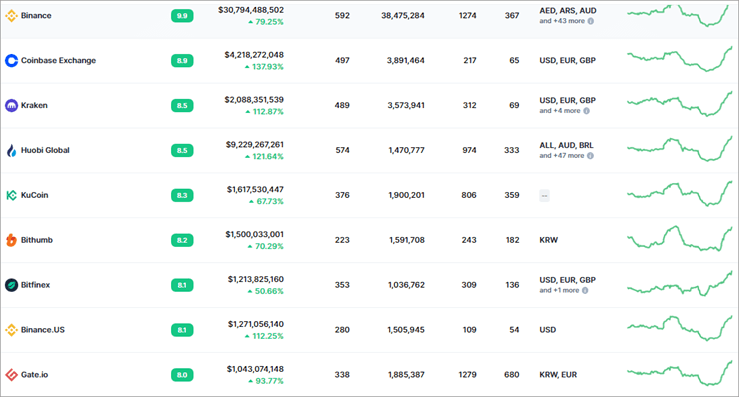Show Huobi Global's 47 more fiat info

[590, 156]
